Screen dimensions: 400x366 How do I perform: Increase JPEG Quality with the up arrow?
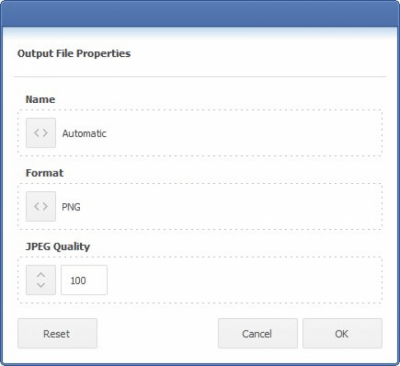(x=41, y=275)
